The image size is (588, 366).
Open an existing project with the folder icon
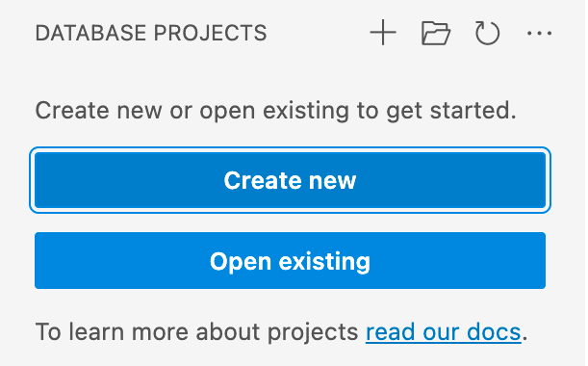tap(435, 33)
